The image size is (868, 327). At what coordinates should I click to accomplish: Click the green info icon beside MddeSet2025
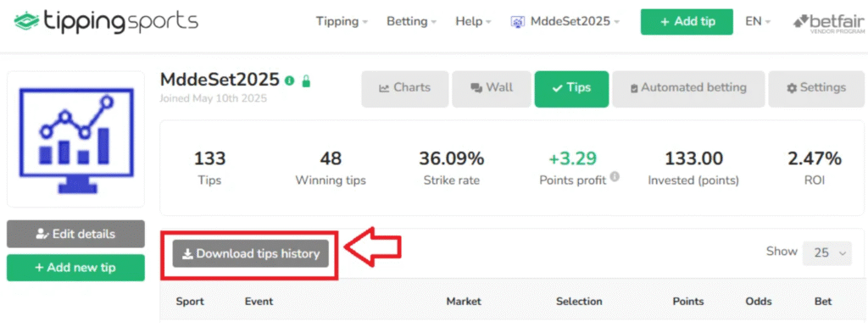click(289, 81)
